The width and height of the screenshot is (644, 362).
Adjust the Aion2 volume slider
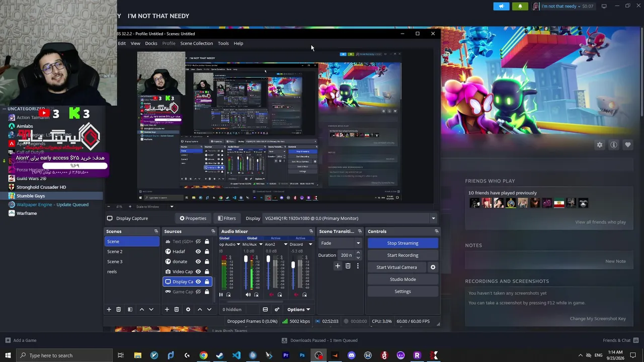pos(268,259)
